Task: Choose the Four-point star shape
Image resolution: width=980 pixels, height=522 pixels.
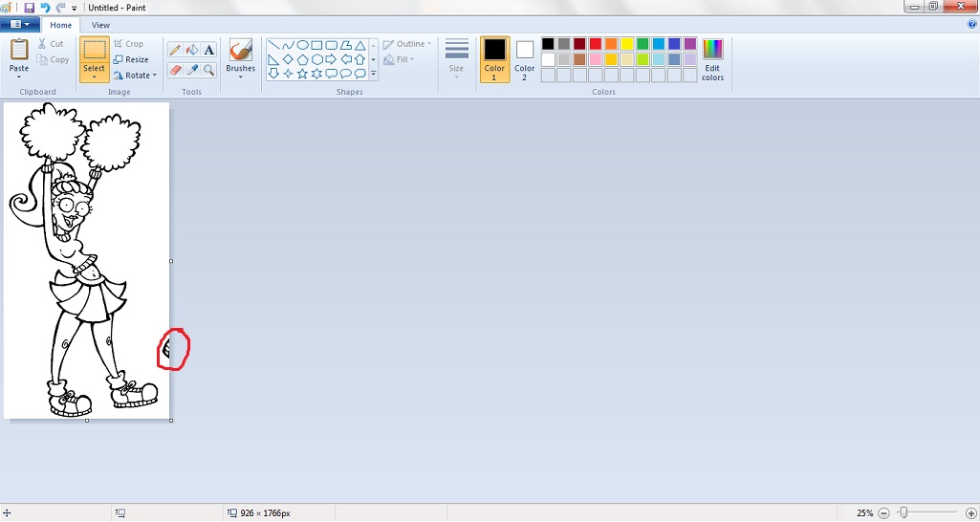Action: click(288, 74)
